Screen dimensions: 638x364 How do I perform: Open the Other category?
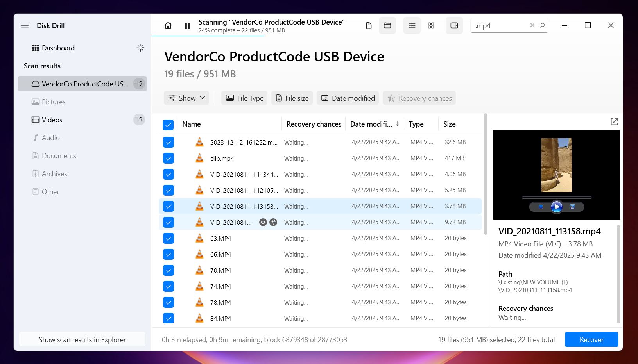click(x=82, y=191)
